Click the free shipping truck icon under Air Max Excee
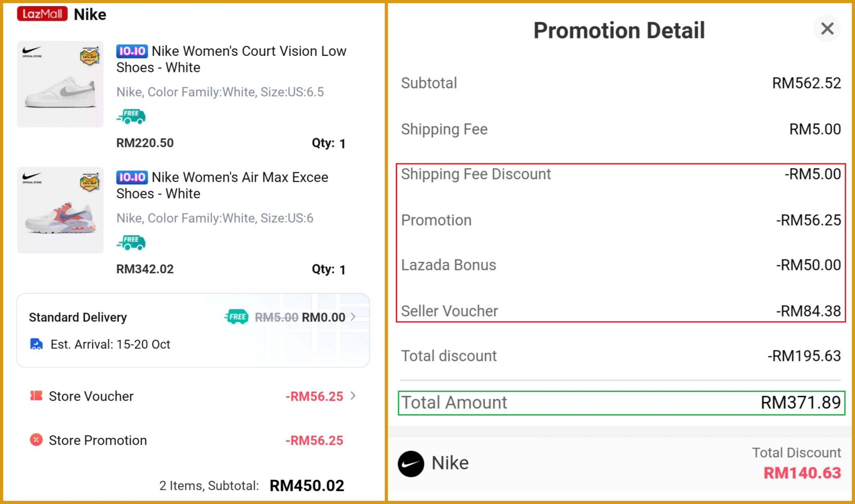This screenshot has width=855, height=504. coord(131,243)
